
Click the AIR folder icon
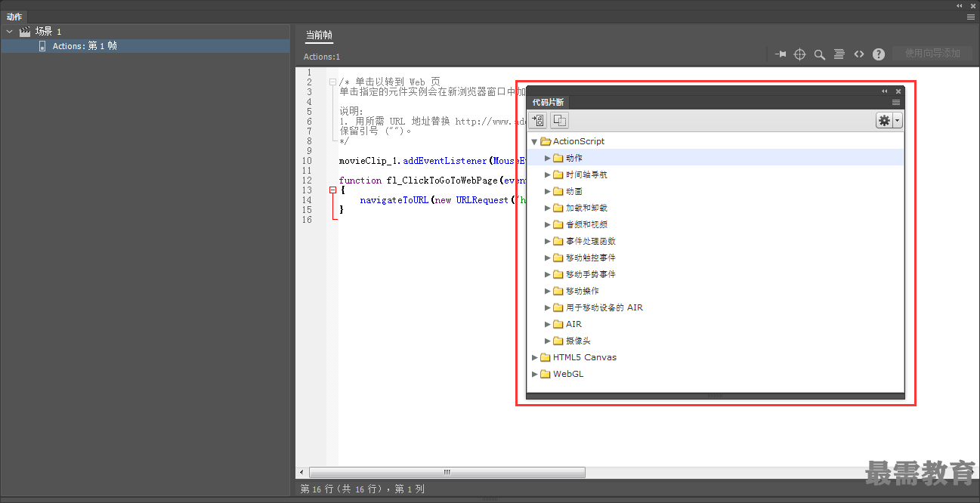tap(558, 324)
